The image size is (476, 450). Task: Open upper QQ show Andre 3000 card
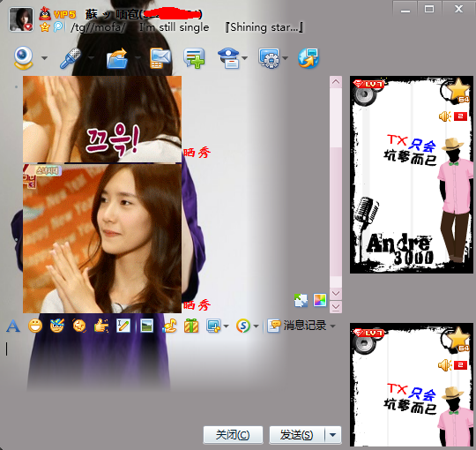412,175
